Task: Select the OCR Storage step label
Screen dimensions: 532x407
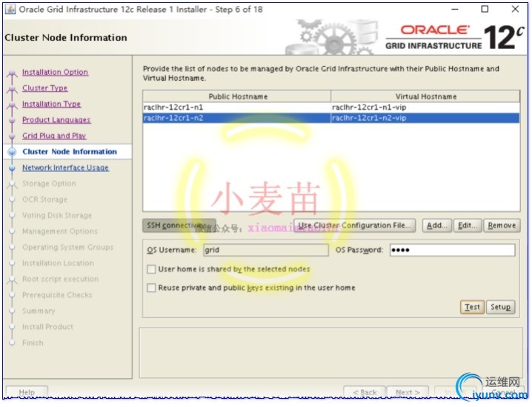Action: [x=44, y=199]
